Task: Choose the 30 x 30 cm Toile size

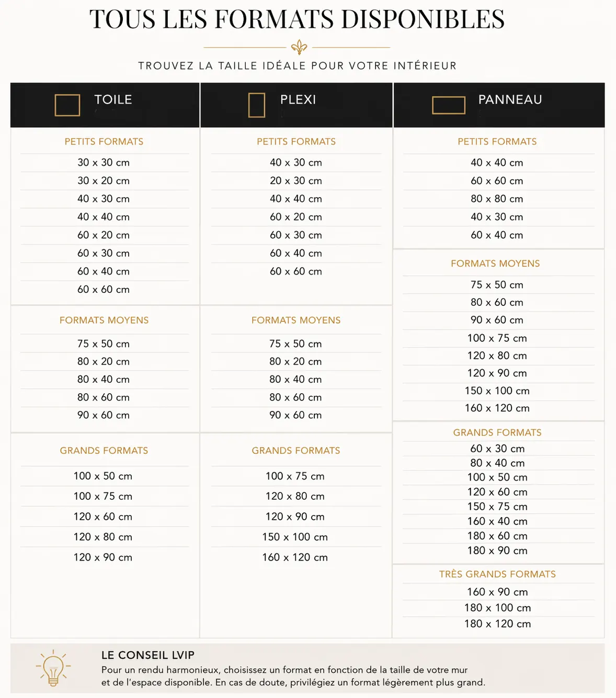Action: point(104,163)
